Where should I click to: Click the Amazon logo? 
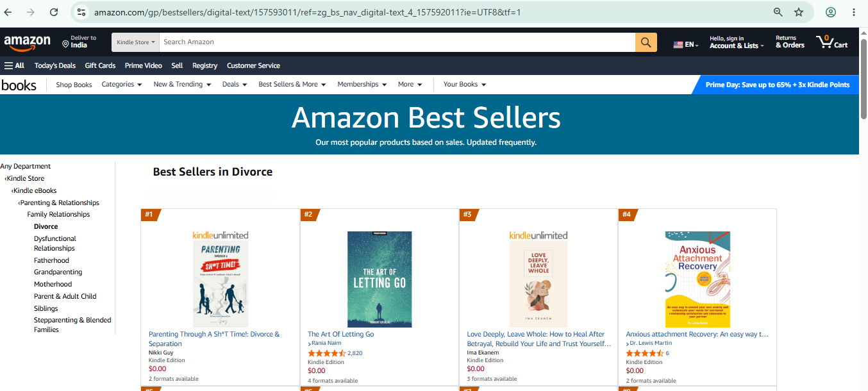(27, 42)
